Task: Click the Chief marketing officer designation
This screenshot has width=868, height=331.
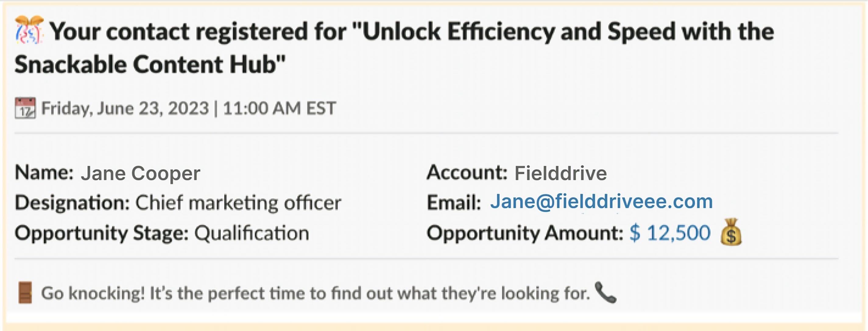Action: click(x=238, y=203)
